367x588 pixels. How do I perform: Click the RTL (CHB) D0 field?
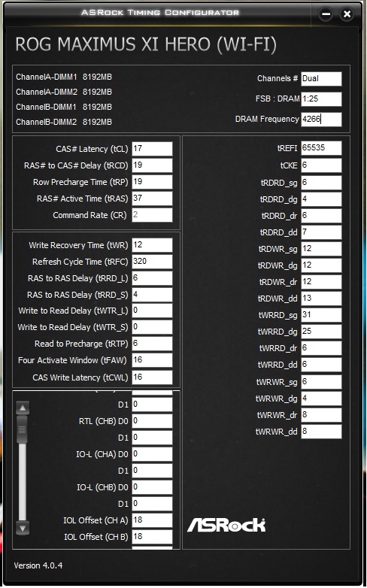pos(152,421)
